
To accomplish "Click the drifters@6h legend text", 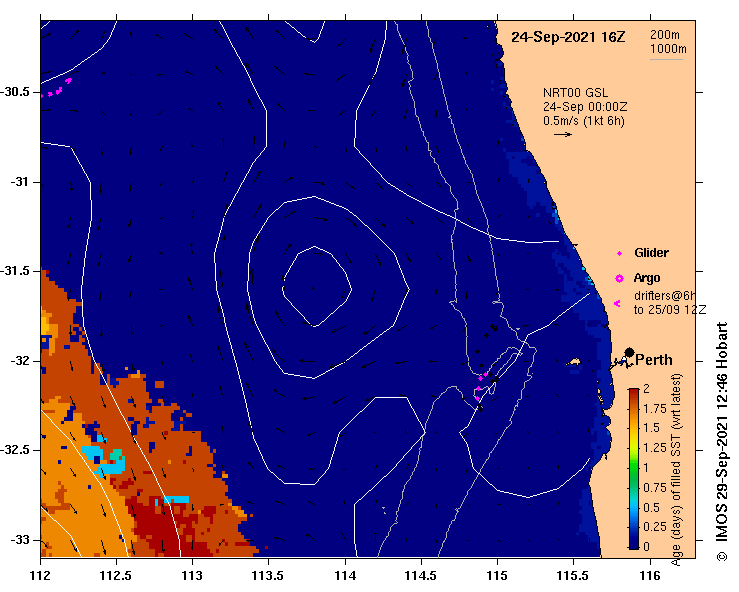I will point(664,296).
